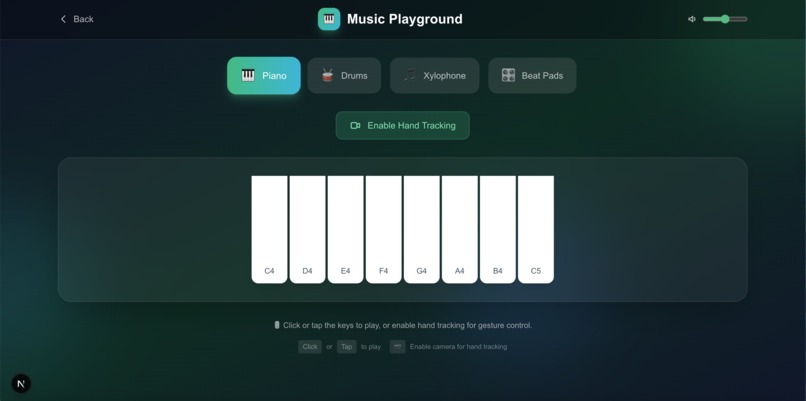806x401 pixels.
Task: Play the C4 piano key
Action: (x=269, y=229)
